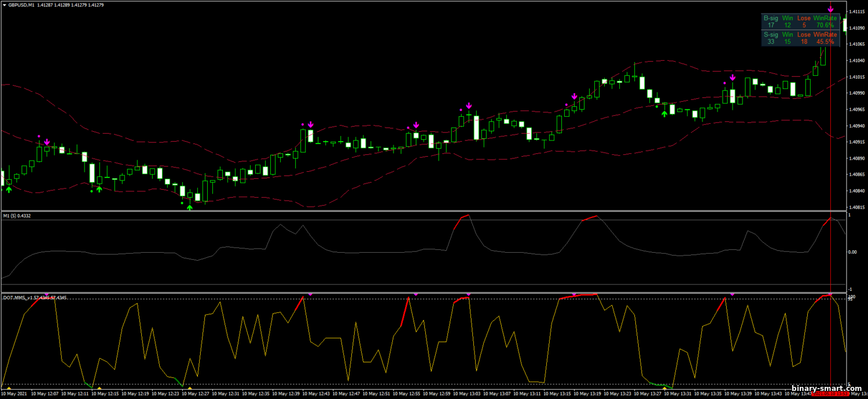Image resolution: width=868 pixels, height=399 pixels.
Task: Click the topmost magenta sell arrow on the red vertical line
Action: pos(830,10)
